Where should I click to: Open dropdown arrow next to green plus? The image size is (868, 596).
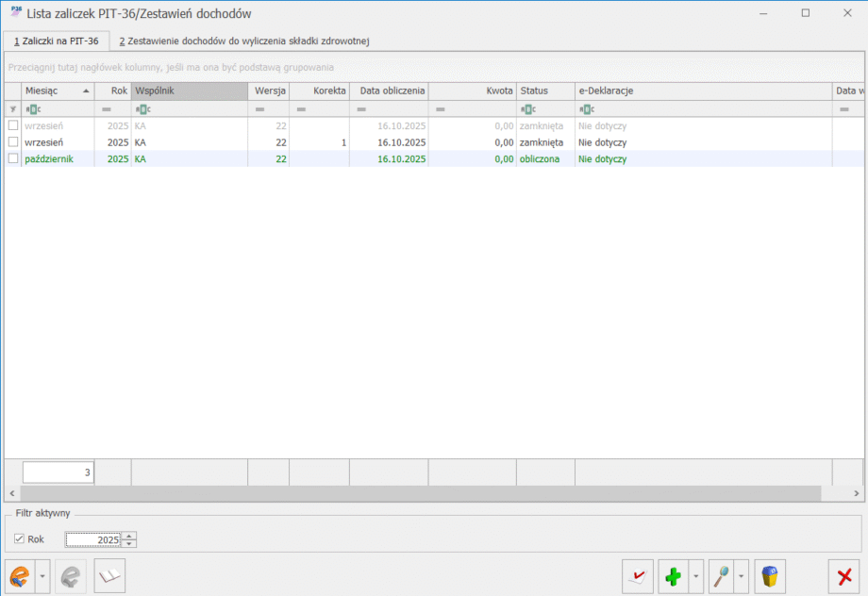(x=696, y=575)
